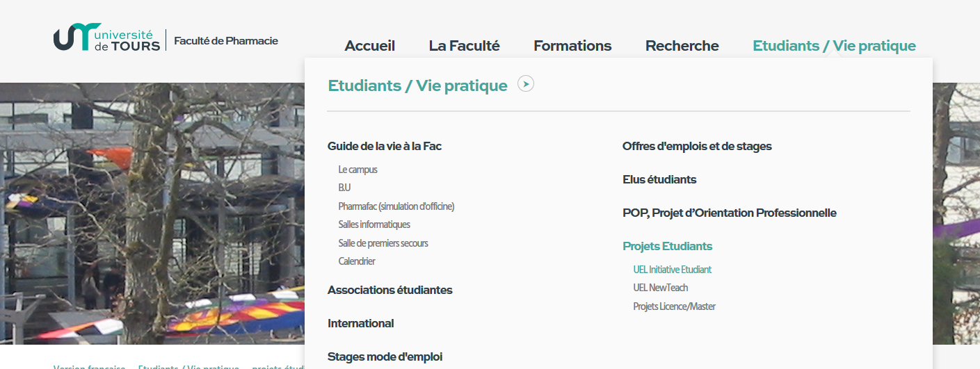Open the Accueil menu item
Image resolution: width=980 pixels, height=369 pixels.
(x=370, y=46)
